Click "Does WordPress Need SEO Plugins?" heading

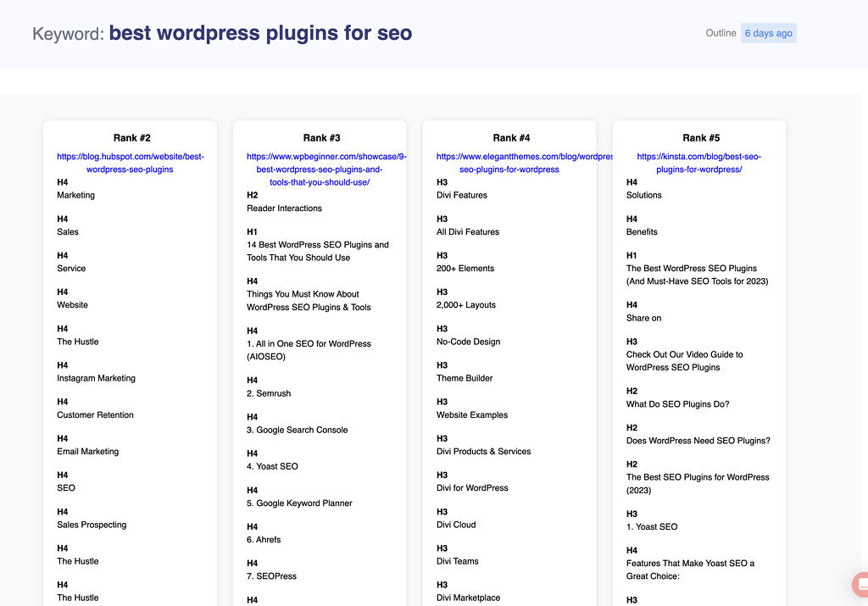click(x=698, y=441)
